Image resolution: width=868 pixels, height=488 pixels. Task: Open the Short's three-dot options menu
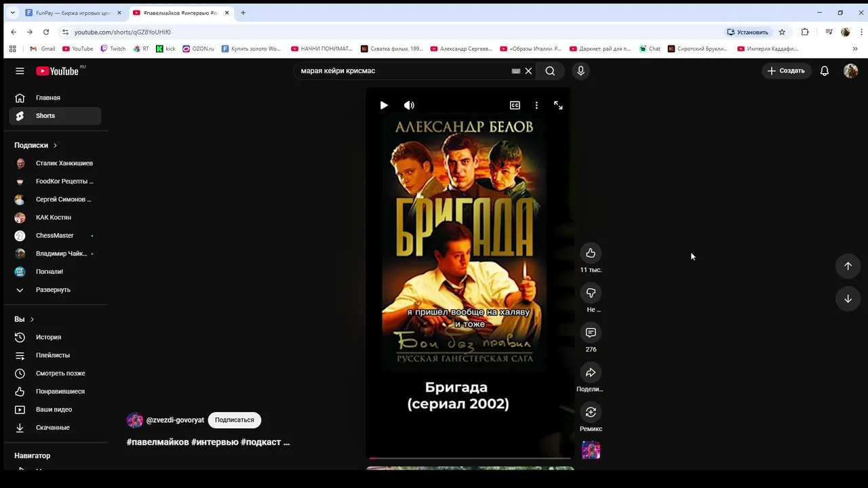536,105
